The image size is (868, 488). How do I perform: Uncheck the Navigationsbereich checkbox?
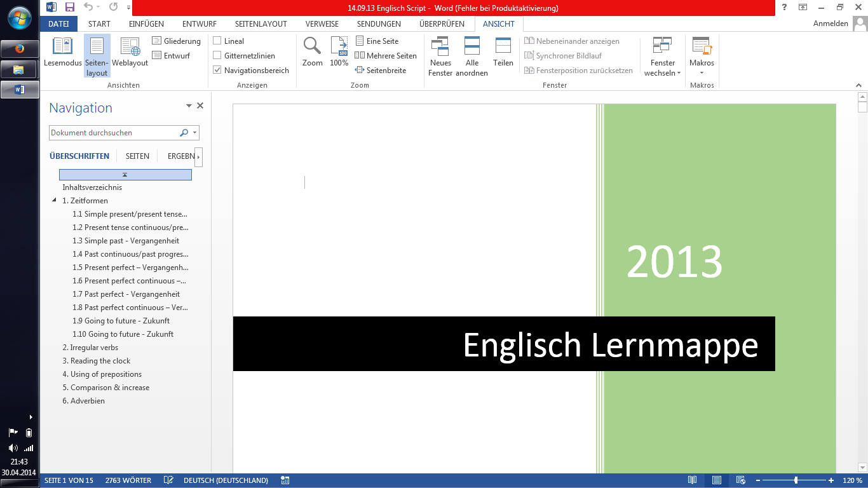(x=217, y=71)
